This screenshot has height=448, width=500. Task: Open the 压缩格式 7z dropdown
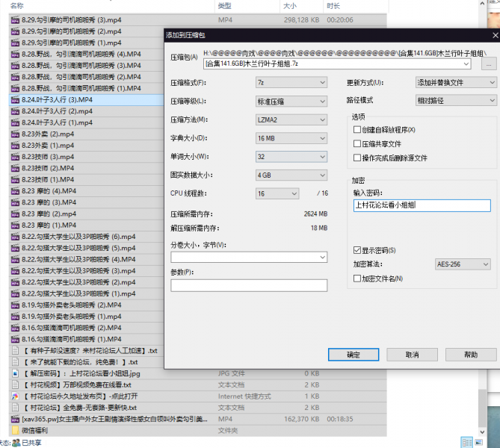coord(291,83)
